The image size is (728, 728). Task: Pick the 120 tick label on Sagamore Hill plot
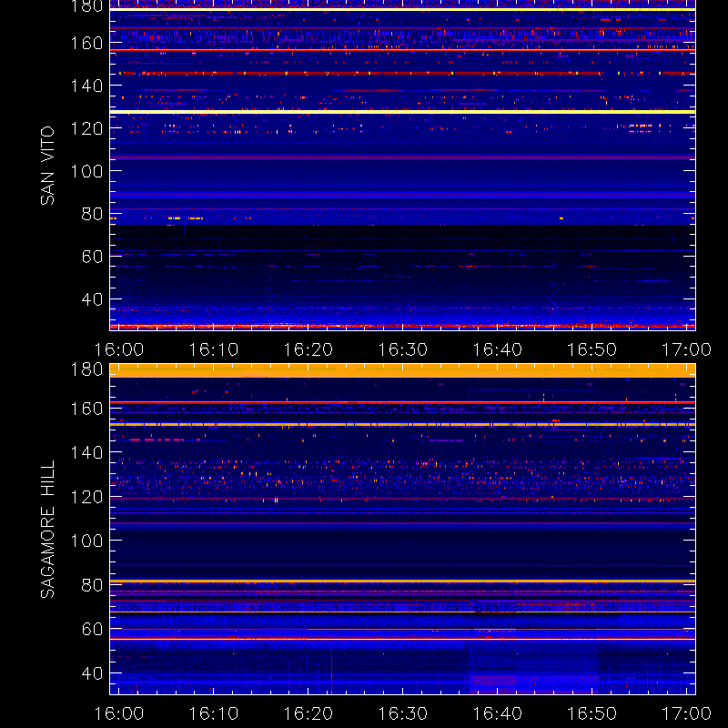[x=86, y=497]
